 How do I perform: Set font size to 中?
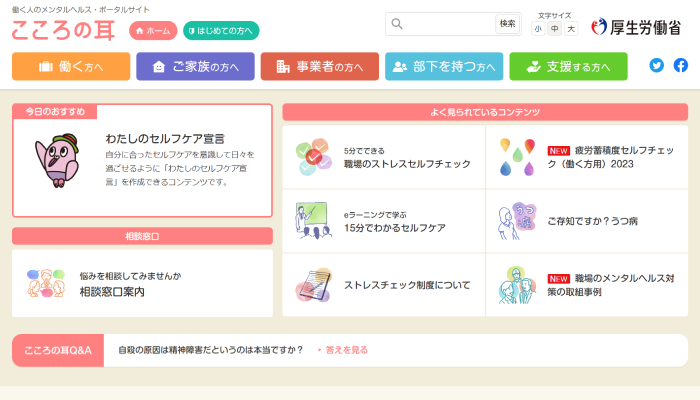tap(554, 29)
